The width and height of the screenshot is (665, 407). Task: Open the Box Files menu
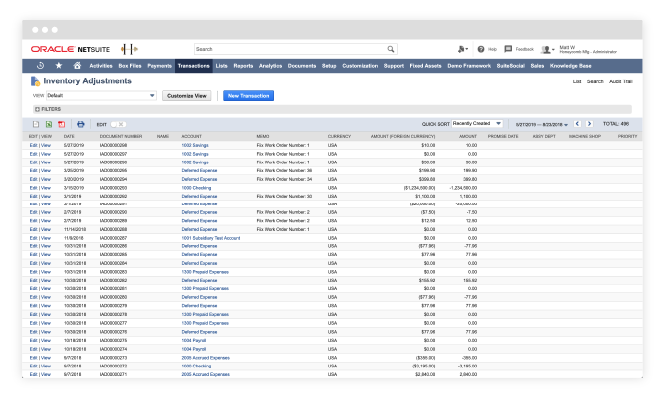click(x=130, y=66)
